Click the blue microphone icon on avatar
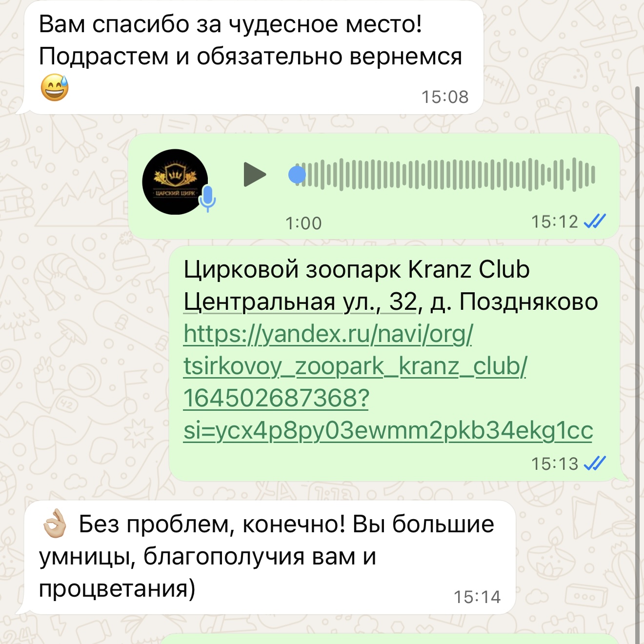Viewport: 644px width, 644px height. click(x=208, y=199)
